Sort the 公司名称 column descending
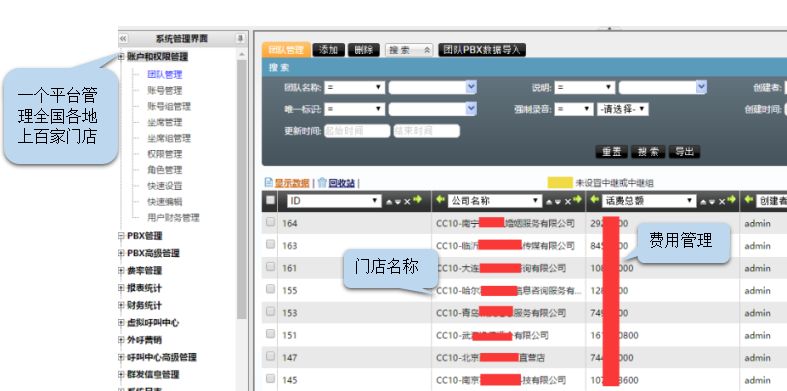787x391 pixels. [x=558, y=202]
